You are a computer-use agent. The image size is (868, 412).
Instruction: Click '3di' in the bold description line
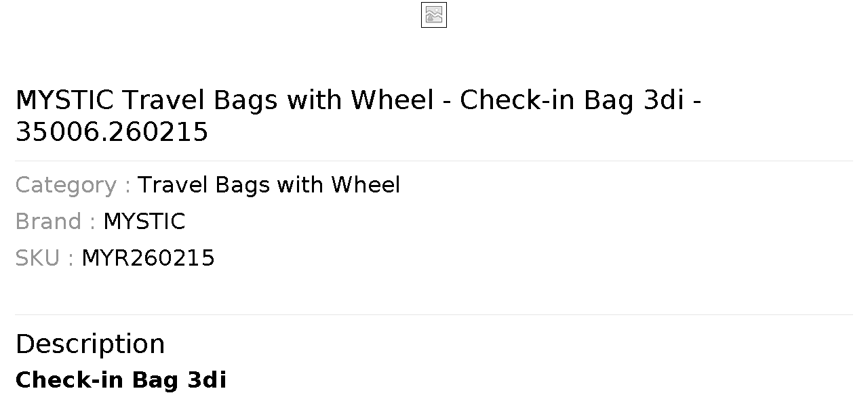coord(206,380)
